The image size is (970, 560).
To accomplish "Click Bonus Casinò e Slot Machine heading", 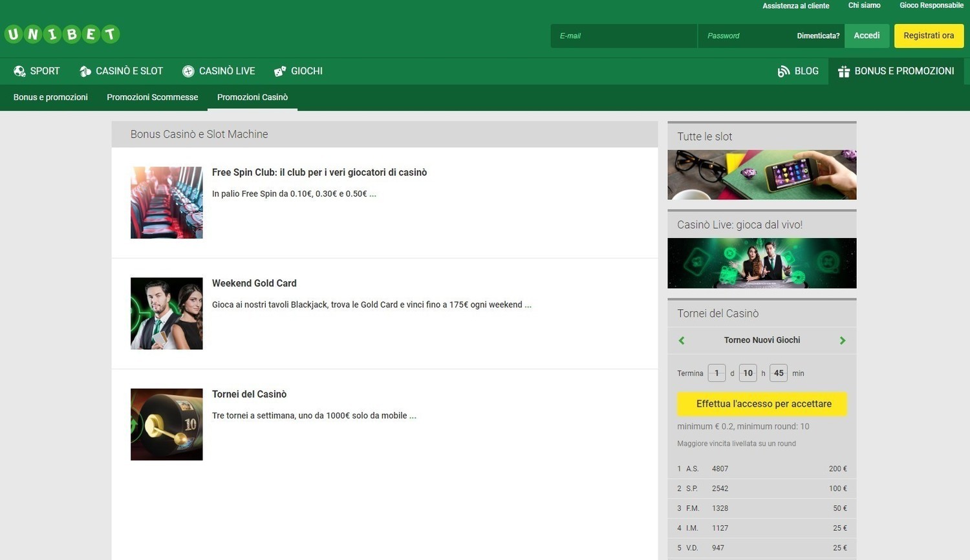I will pos(199,135).
